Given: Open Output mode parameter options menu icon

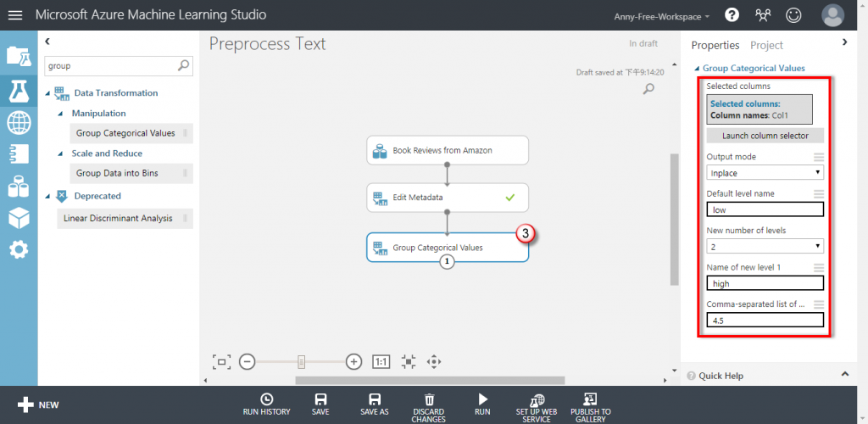Looking at the screenshot, I should pyautogui.click(x=819, y=157).
